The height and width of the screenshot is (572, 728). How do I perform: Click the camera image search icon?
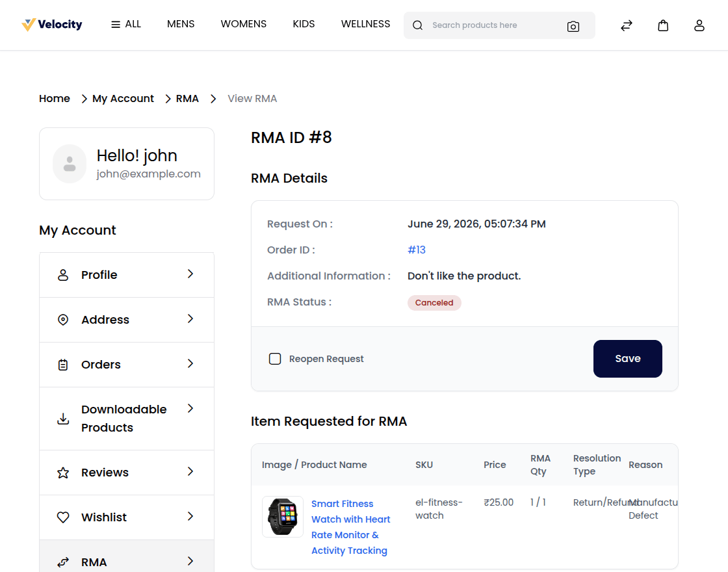coord(573,27)
